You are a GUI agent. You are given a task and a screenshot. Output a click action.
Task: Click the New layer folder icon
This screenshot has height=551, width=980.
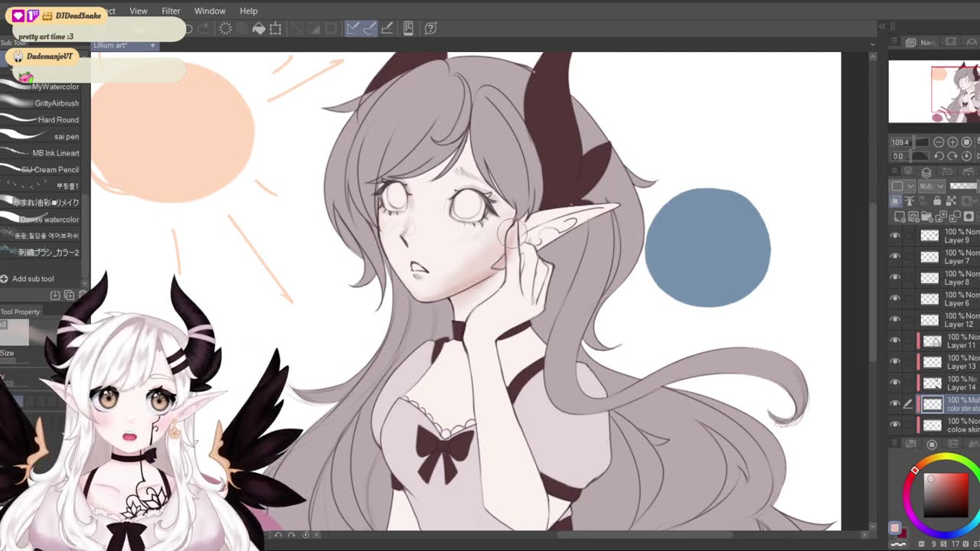pos(927,217)
